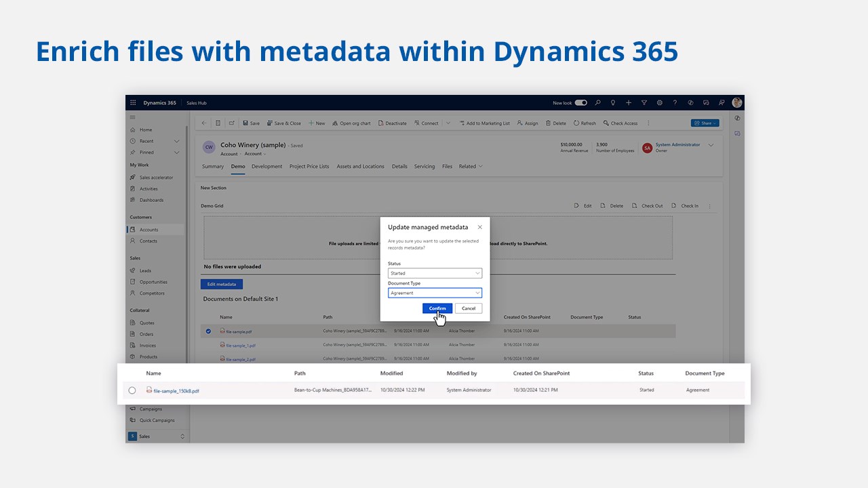
Task: Open Home in the sidebar
Action: coord(146,129)
